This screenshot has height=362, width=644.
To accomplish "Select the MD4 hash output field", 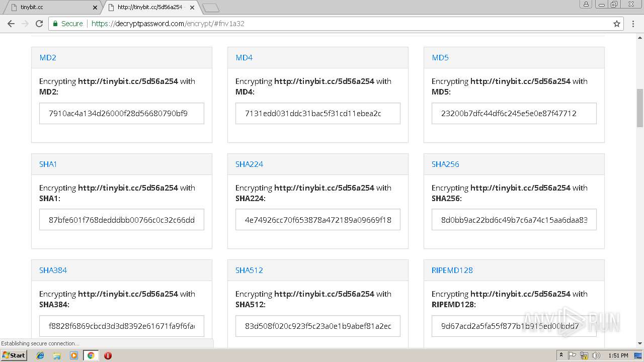I will (x=318, y=114).
